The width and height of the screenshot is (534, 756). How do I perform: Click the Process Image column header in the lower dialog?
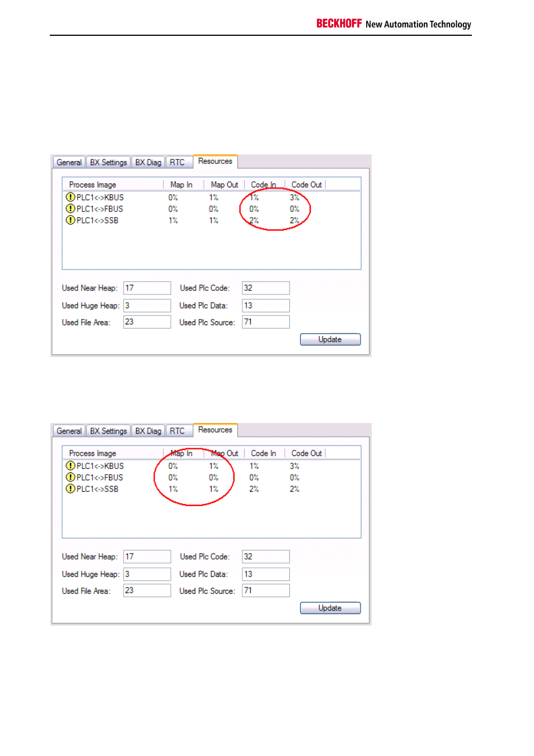pos(113,453)
